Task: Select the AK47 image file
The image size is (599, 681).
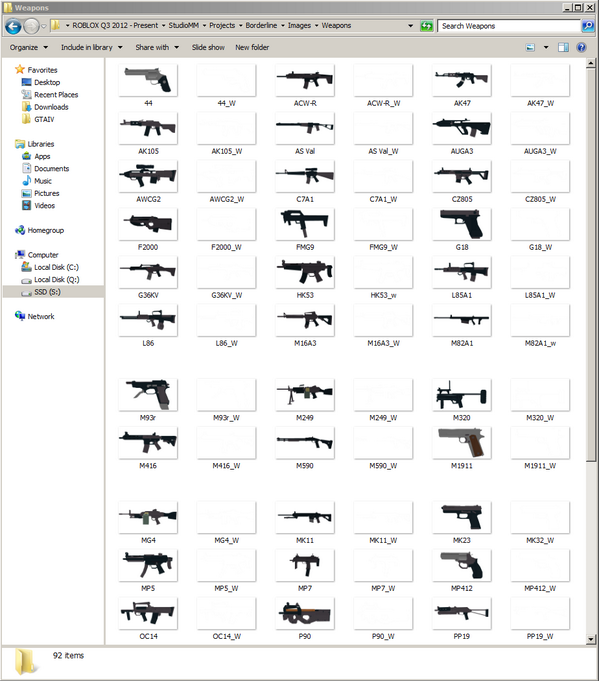Action: pyautogui.click(x=462, y=80)
